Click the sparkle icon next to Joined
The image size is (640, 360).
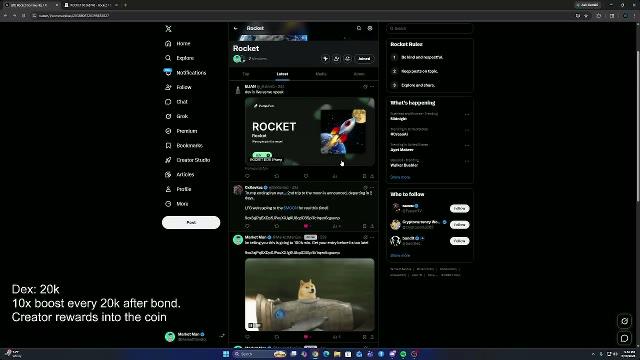[x=325, y=59]
